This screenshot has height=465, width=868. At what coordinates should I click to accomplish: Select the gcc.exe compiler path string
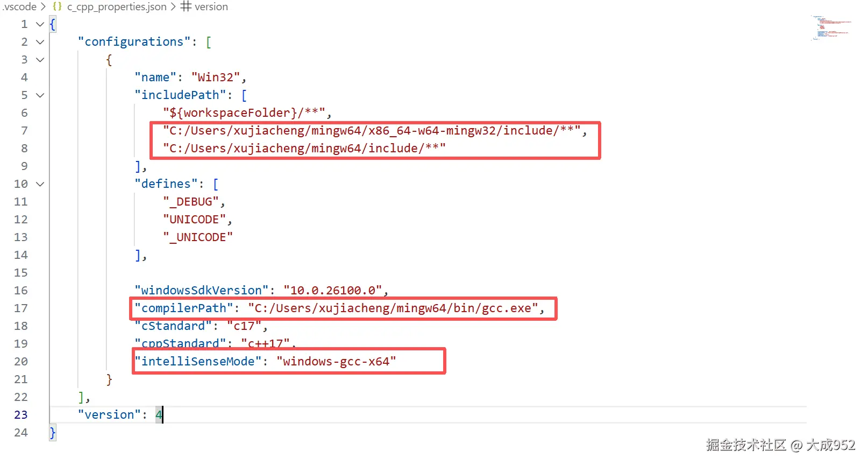[x=393, y=308]
